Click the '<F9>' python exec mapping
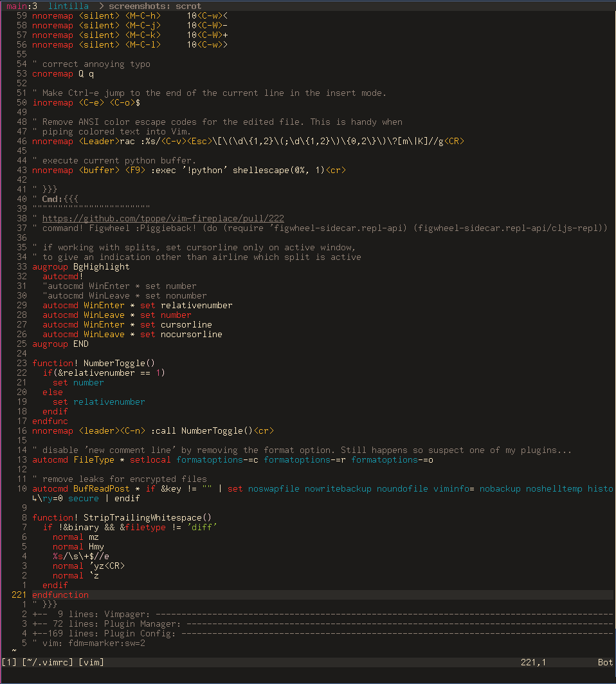Screen dimensions: 616x684 189,170
